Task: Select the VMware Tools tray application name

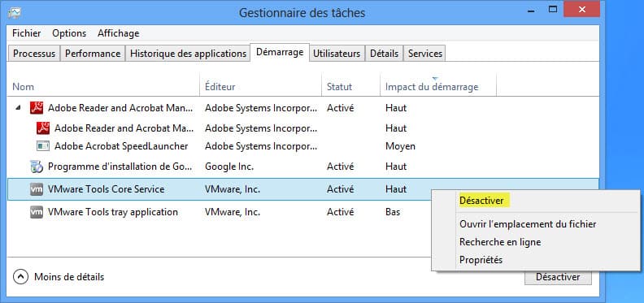Action: point(112,212)
